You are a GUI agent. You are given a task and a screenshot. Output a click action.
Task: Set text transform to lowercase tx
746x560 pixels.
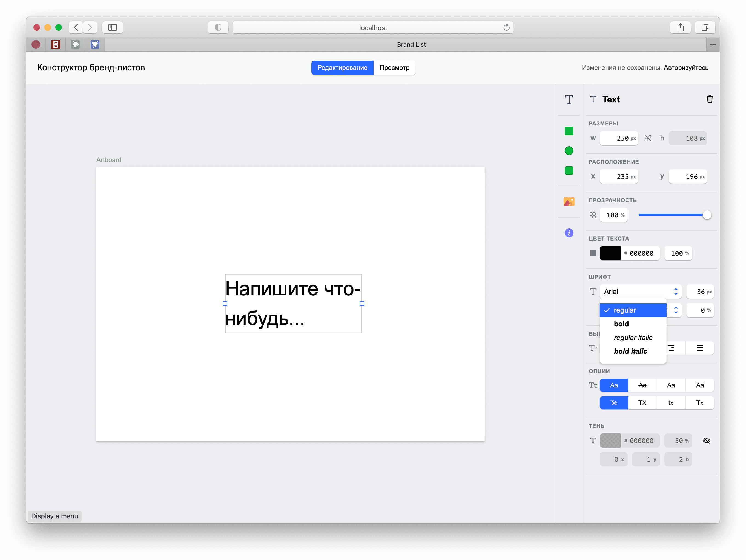[x=671, y=402]
